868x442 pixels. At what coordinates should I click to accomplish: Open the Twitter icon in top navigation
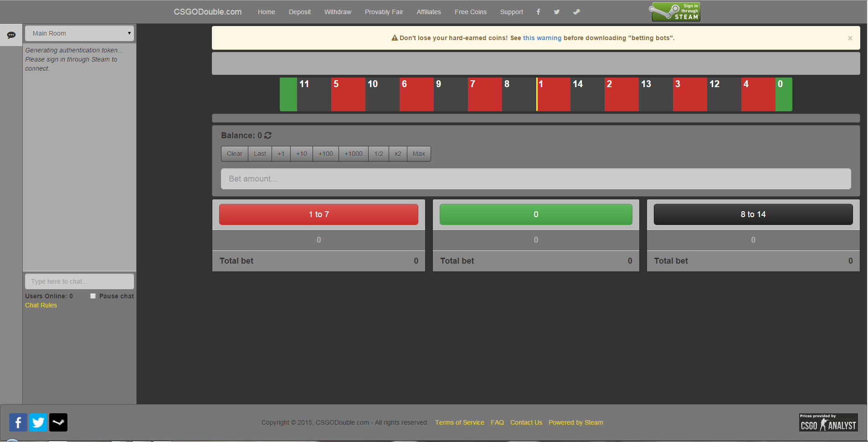click(x=557, y=12)
